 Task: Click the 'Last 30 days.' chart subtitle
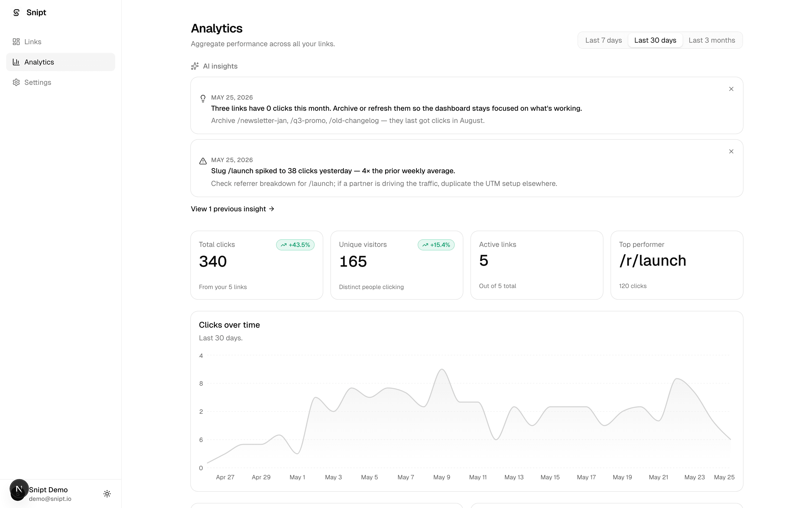[221, 338]
